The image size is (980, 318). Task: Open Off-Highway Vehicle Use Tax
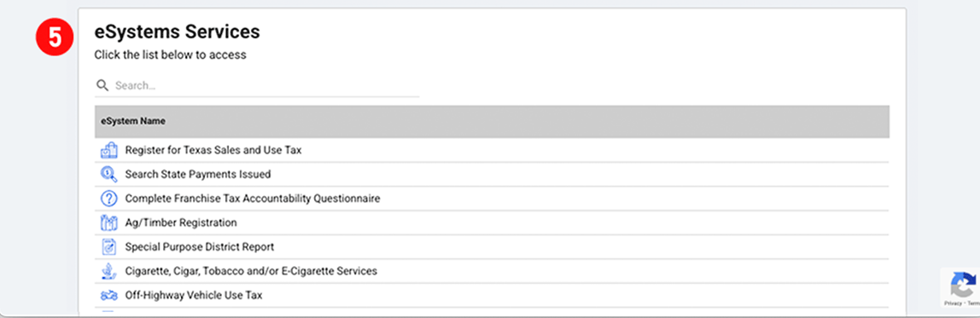(194, 295)
